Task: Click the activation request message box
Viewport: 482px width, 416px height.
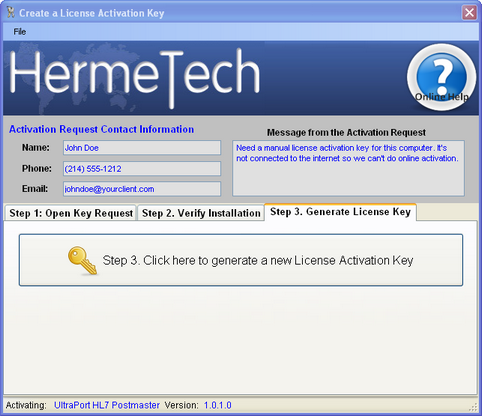Action: tap(348, 168)
